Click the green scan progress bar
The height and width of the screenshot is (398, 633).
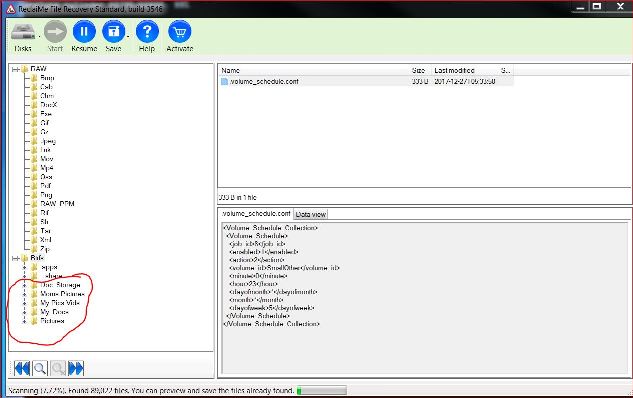[322, 390]
